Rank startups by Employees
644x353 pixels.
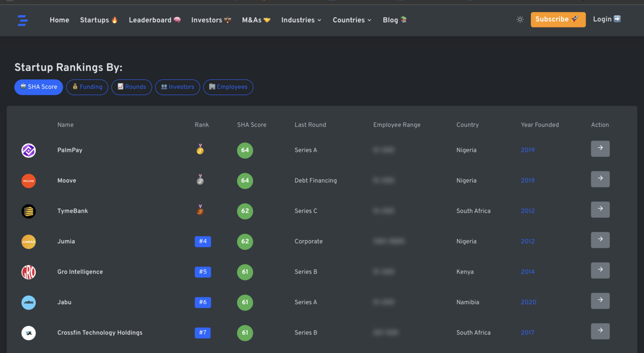tap(228, 87)
